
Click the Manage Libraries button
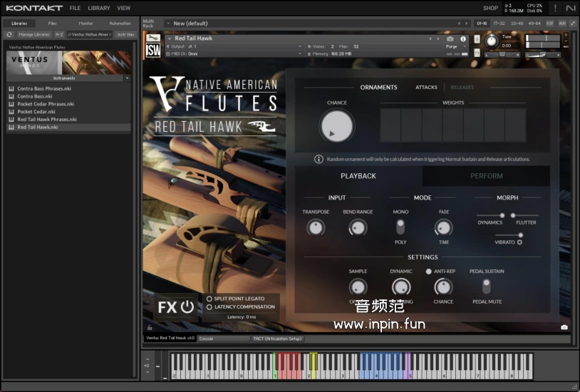pos(34,34)
